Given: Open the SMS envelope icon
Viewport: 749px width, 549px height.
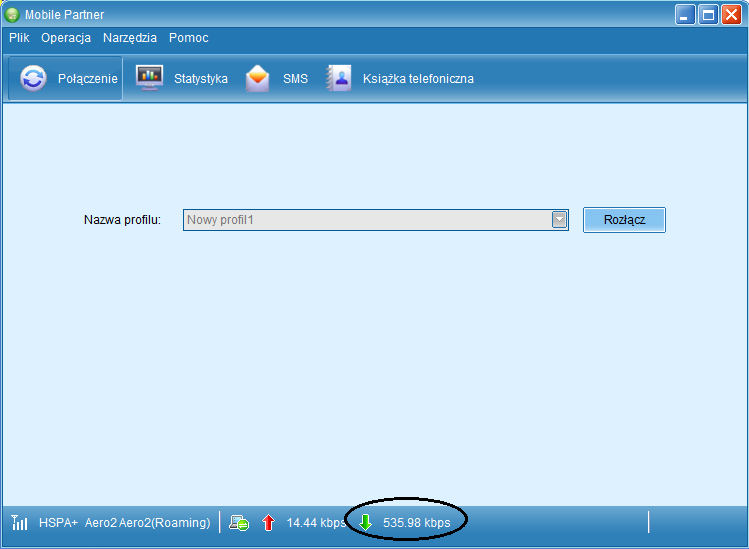Looking at the screenshot, I should pyautogui.click(x=258, y=78).
